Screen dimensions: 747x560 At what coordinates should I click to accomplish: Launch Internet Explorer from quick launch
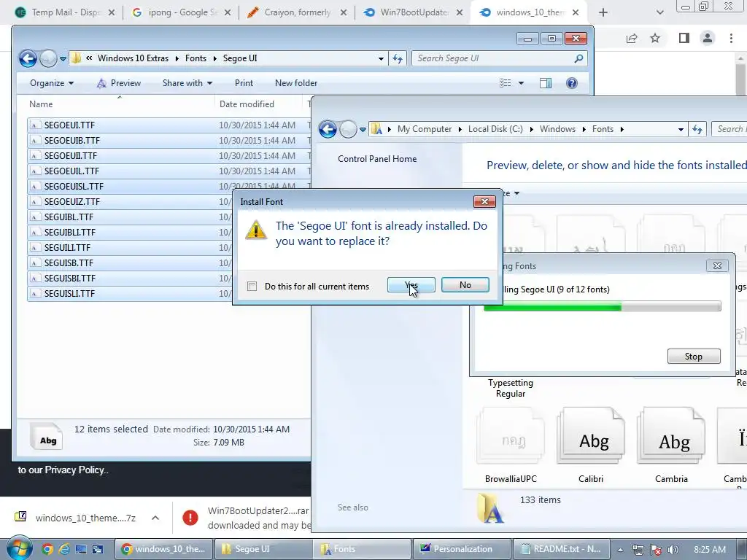click(64, 549)
